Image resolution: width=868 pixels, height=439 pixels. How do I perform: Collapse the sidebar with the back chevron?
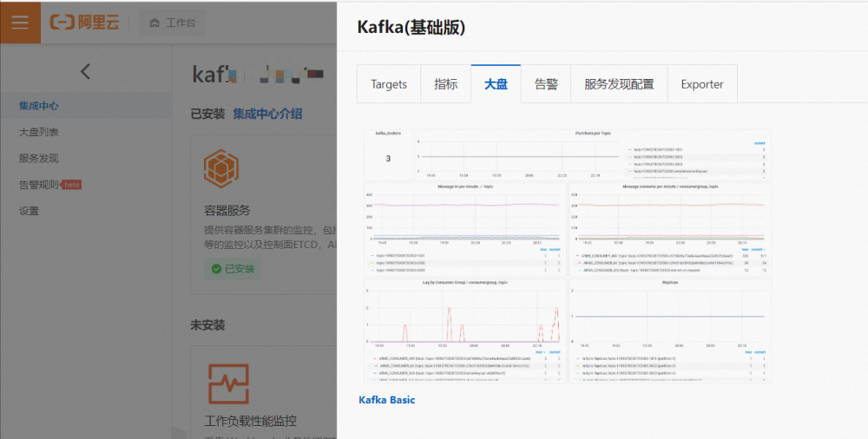(x=85, y=71)
